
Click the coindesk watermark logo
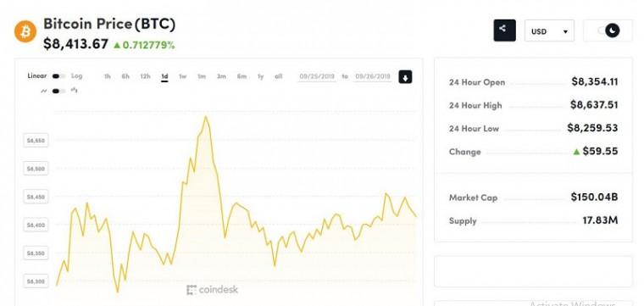point(212,290)
